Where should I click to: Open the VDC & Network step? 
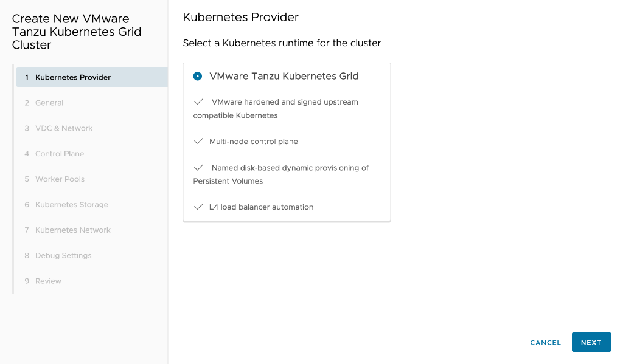pyautogui.click(x=63, y=128)
